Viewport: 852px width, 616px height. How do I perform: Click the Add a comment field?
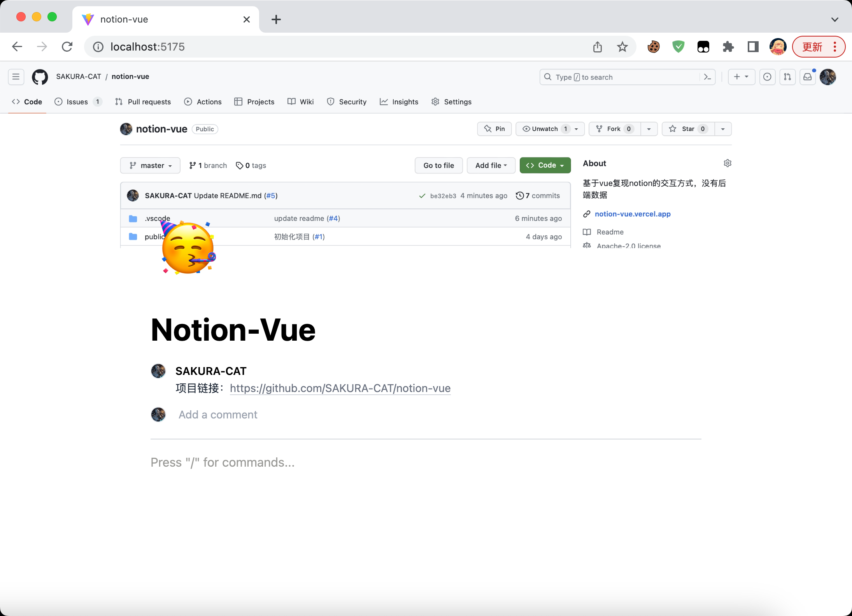[x=217, y=415]
